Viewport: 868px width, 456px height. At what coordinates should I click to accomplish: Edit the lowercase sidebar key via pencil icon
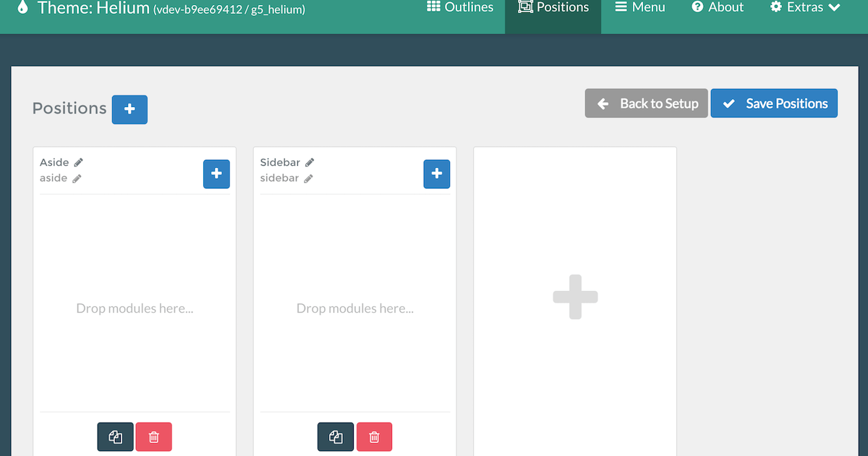click(308, 179)
